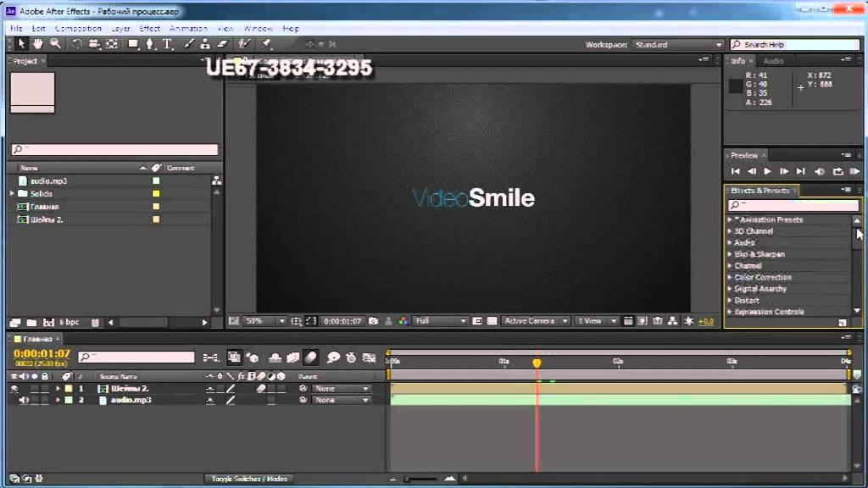This screenshot has width=868, height=488.
Task: Select the Zoom magnifier tool
Action: [55, 44]
